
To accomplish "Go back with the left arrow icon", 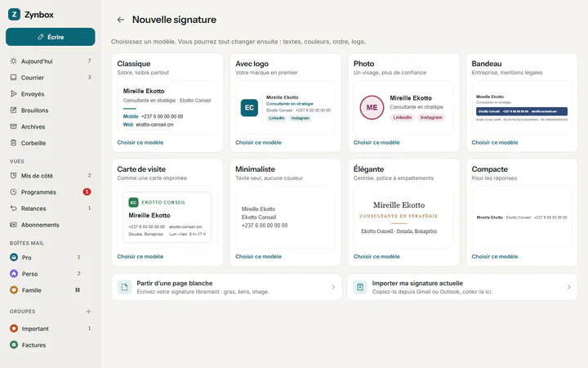I will tap(120, 20).
